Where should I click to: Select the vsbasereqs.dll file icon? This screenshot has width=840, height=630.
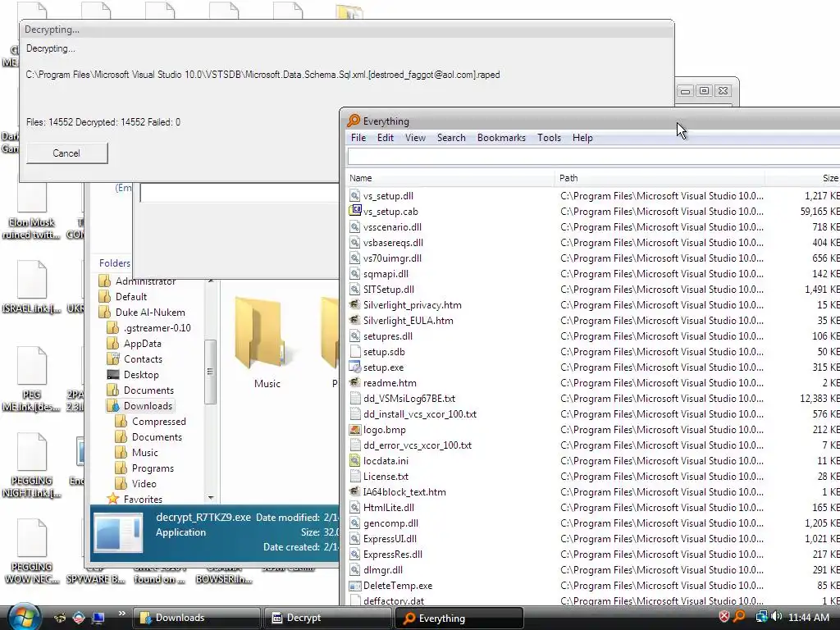[354, 242]
